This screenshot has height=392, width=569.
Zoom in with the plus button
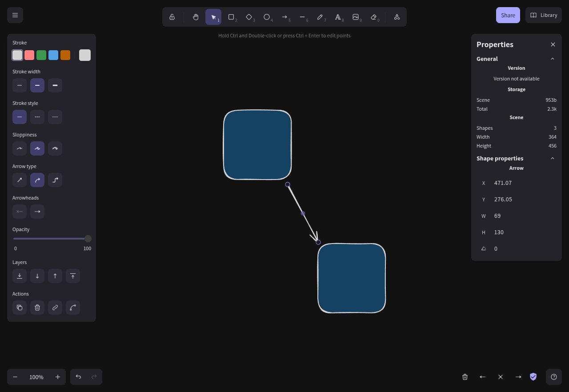(58, 377)
